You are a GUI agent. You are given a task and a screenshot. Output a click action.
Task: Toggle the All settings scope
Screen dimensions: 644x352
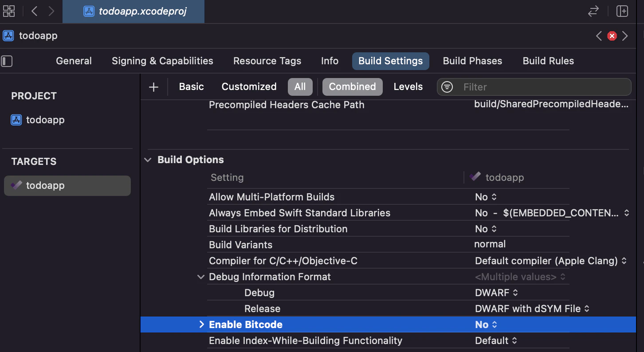pyautogui.click(x=300, y=87)
